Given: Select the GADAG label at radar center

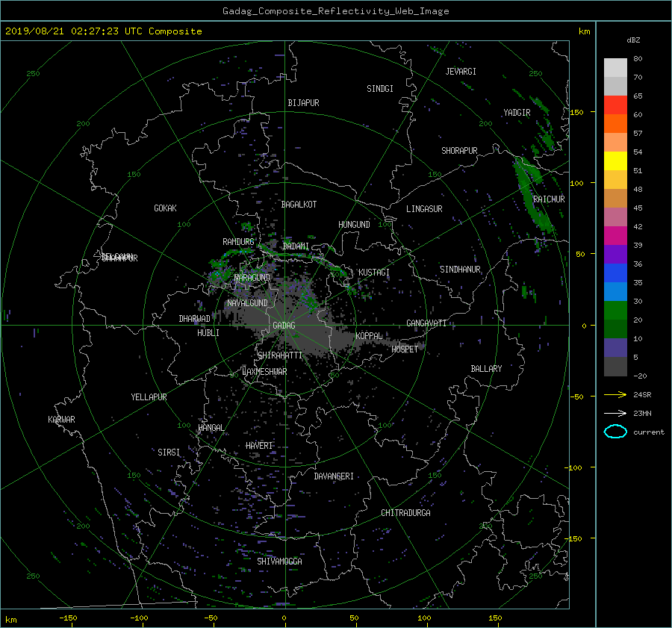Looking at the screenshot, I should point(284,326).
